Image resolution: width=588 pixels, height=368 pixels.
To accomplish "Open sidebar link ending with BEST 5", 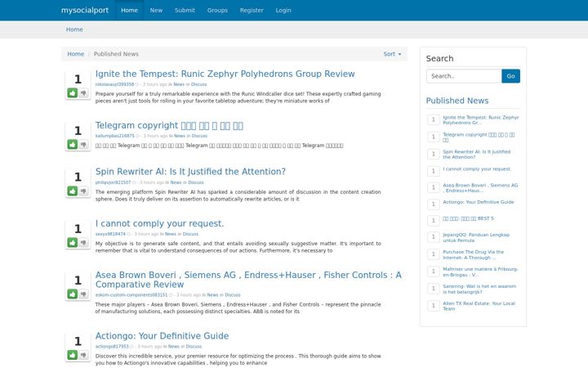I will pyautogui.click(x=468, y=218).
